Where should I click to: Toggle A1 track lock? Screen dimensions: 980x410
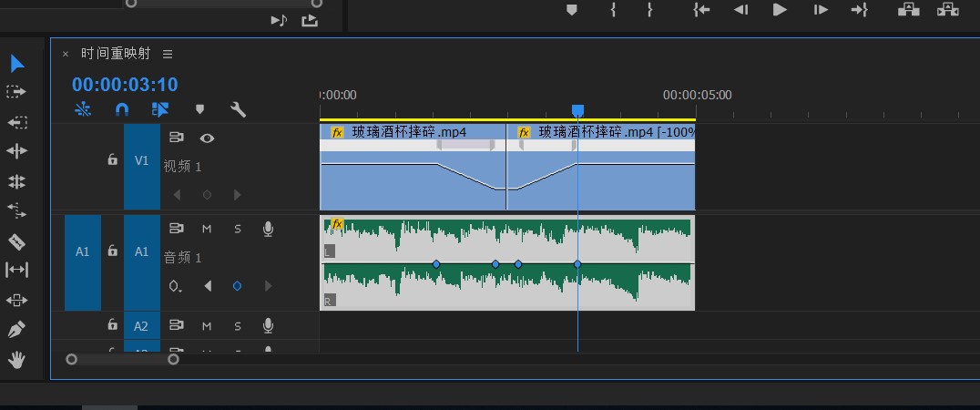tap(113, 251)
